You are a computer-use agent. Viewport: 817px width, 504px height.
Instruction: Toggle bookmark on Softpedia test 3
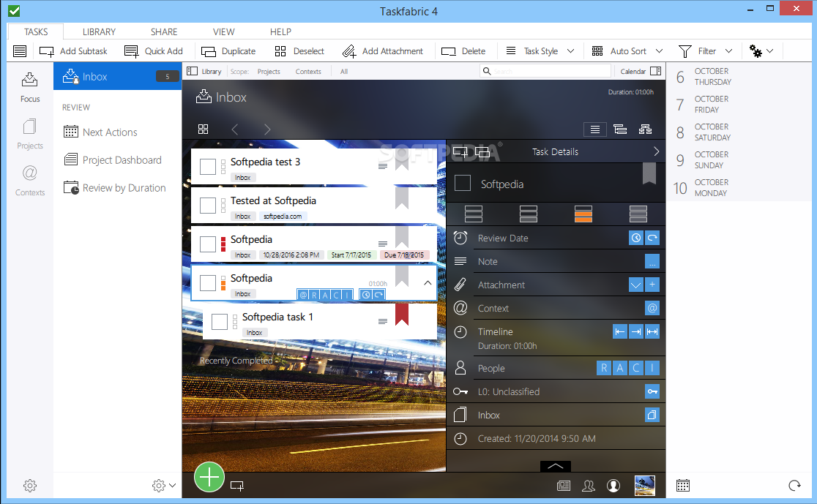click(x=402, y=160)
